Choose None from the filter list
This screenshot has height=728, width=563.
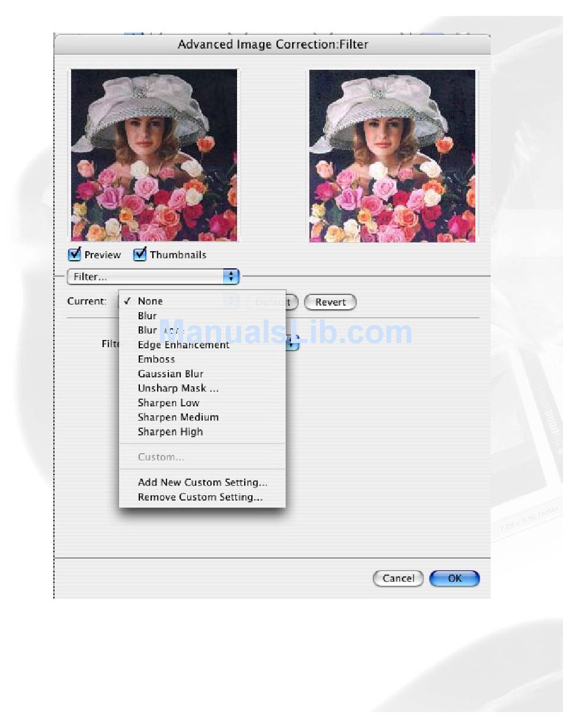202,302
